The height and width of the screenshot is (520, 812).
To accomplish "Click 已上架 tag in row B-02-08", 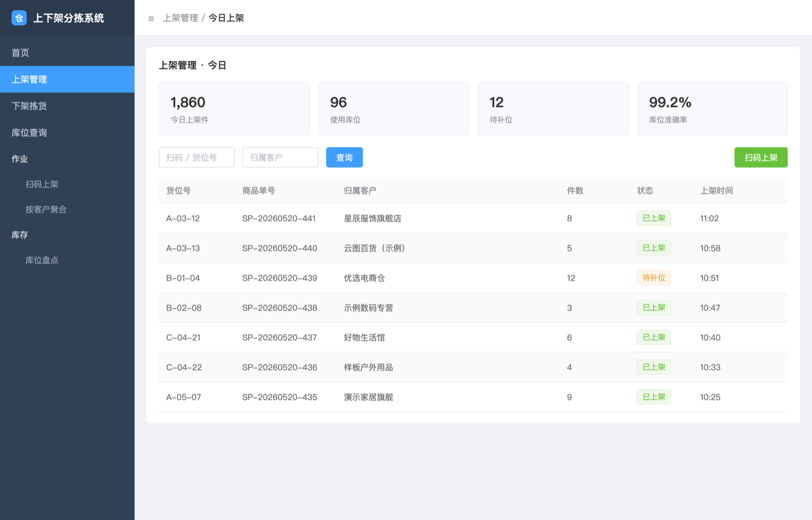I will point(654,307).
